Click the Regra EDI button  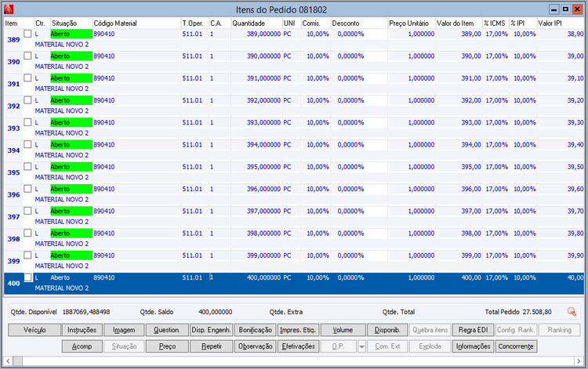coord(474,330)
